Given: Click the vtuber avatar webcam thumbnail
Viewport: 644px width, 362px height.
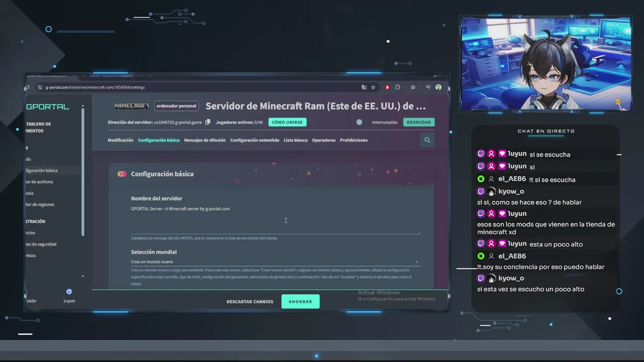Looking at the screenshot, I should (546, 63).
